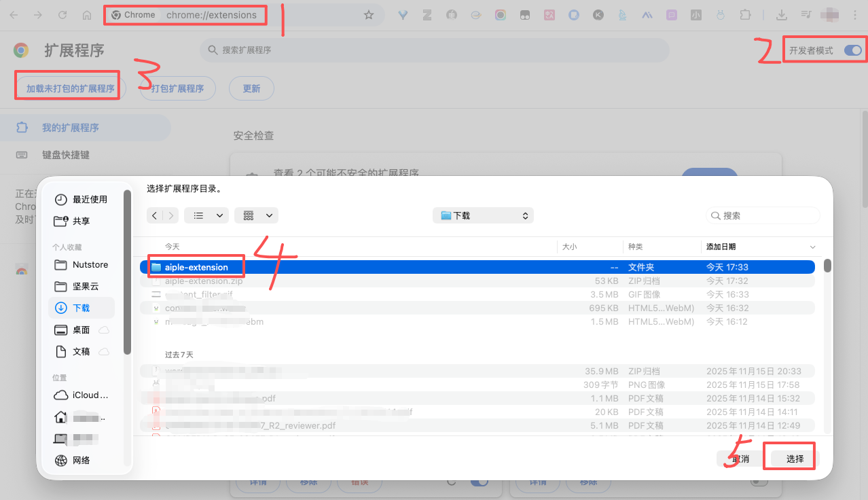Expand the grouping options dropdown
The height and width of the screenshot is (500, 868).
256,215
